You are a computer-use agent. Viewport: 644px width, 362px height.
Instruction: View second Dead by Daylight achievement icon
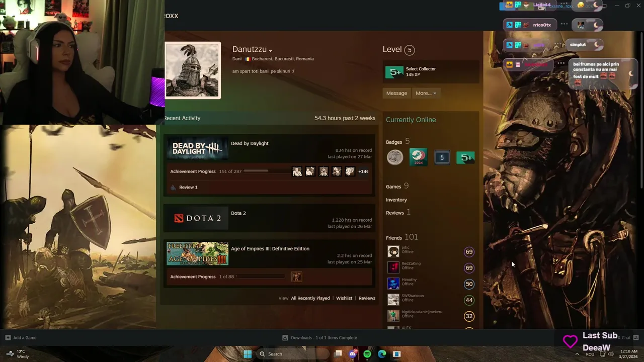(x=310, y=171)
